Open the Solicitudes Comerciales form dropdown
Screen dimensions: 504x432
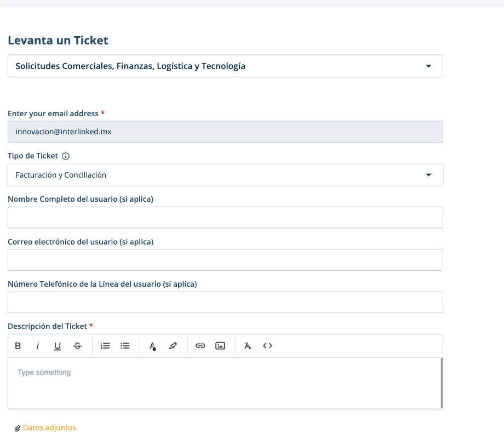225,66
